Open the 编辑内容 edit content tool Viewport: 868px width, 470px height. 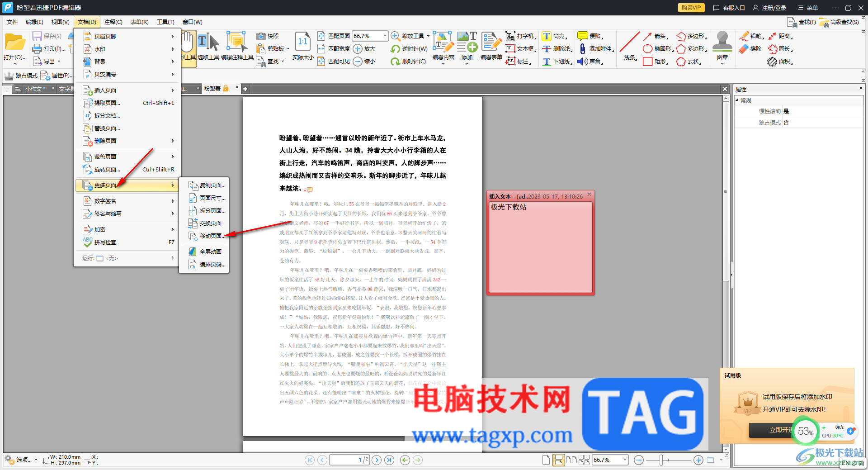coord(443,47)
